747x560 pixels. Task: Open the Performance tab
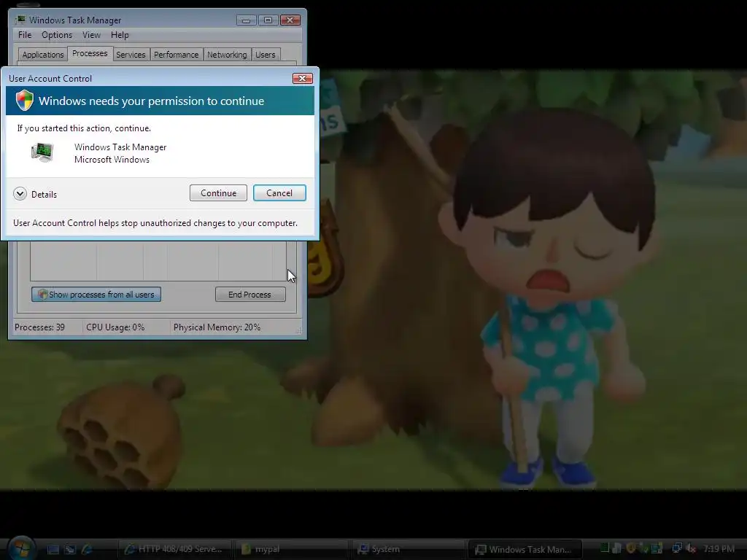pyautogui.click(x=176, y=54)
